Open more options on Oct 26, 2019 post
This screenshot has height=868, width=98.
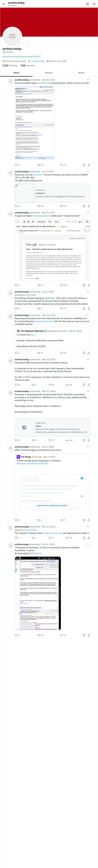click(88, 80)
